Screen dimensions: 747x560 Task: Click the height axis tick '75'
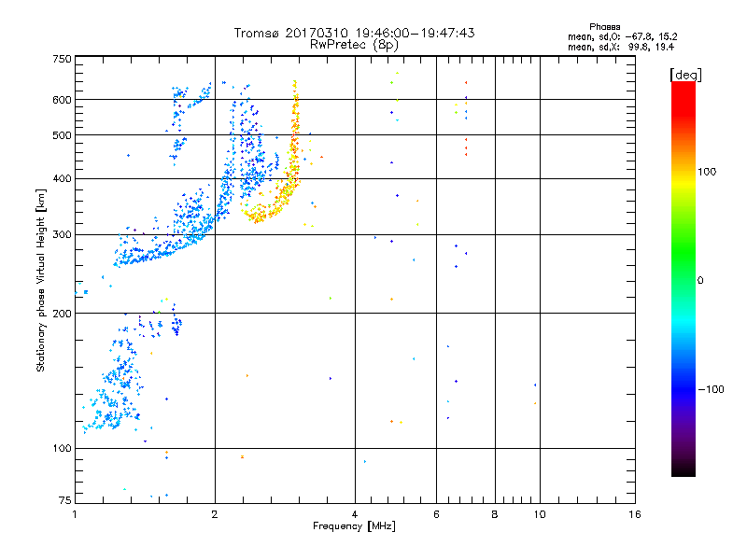(x=65, y=500)
